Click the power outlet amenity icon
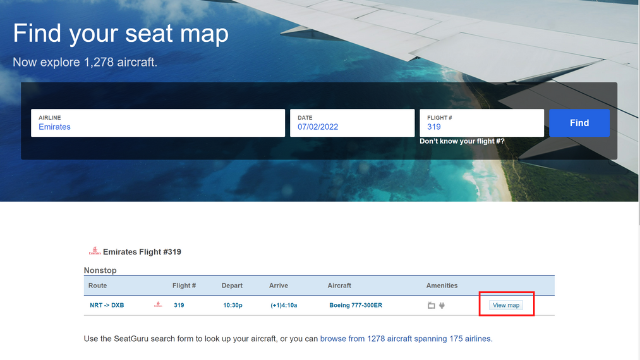Viewport: 640px width, 360px height. pos(442,305)
